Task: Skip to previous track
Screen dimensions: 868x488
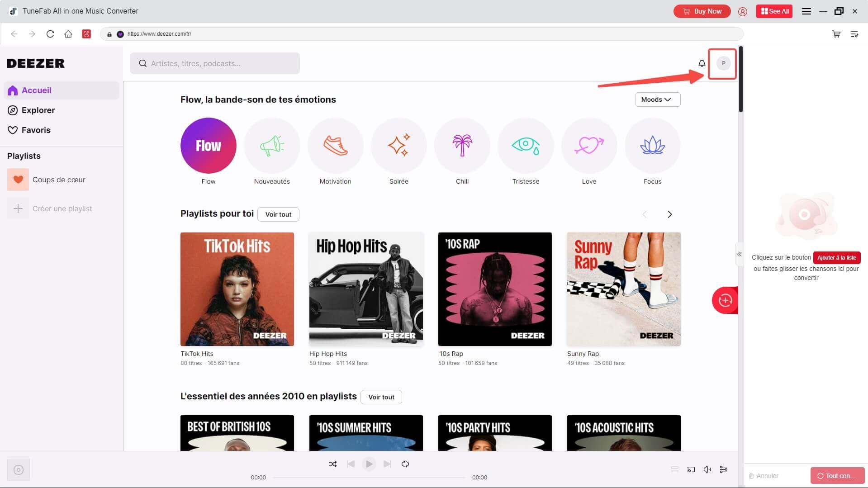Action: point(351,464)
